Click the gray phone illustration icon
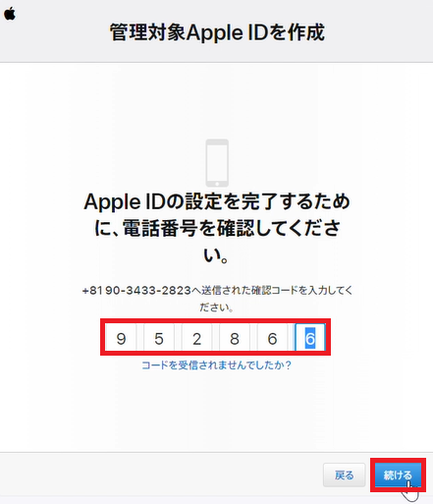Image resolution: width=433 pixels, height=504 pixels. [x=217, y=163]
